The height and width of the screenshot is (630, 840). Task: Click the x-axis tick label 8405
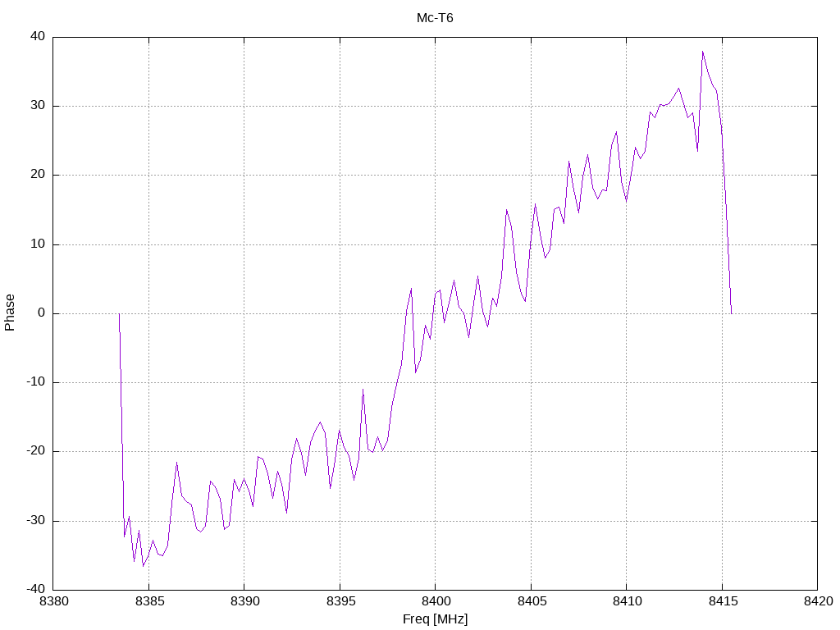tap(532, 601)
